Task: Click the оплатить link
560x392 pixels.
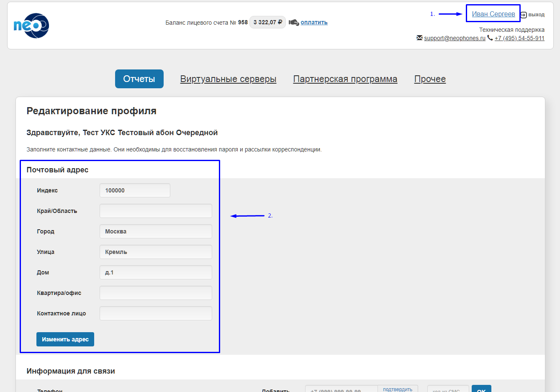Action: [x=314, y=22]
